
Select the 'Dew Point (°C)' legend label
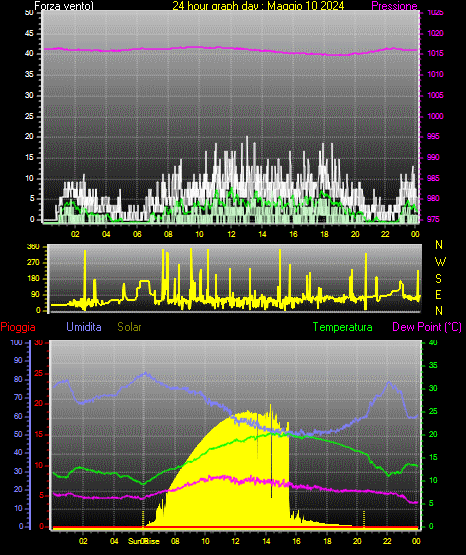(427, 327)
